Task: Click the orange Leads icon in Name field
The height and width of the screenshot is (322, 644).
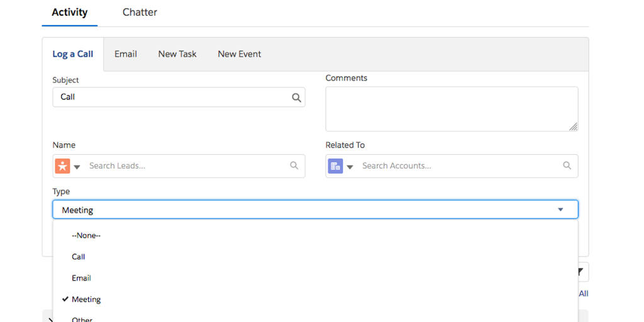Action: tap(62, 166)
